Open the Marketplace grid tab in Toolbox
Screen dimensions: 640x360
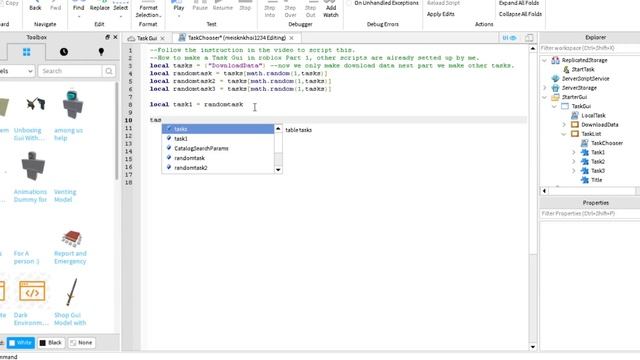click(27, 52)
